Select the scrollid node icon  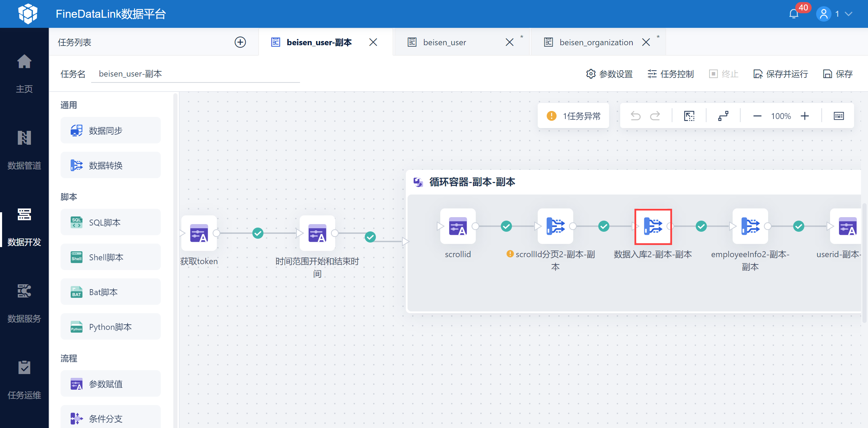coord(458,227)
